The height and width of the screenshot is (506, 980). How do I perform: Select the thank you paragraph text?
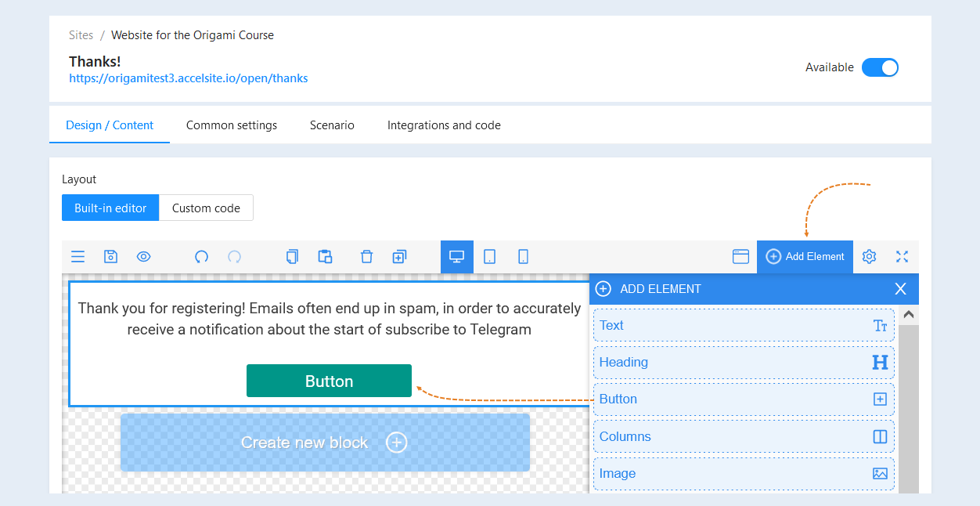click(x=330, y=319)
